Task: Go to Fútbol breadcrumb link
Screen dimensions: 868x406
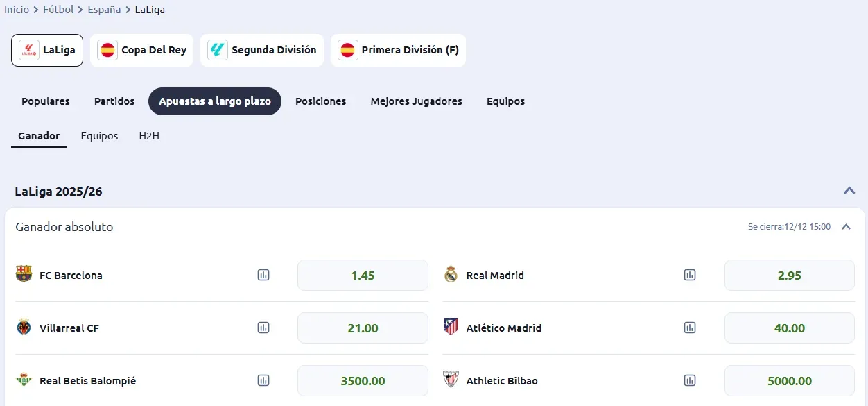Action: tap(58, 10)
